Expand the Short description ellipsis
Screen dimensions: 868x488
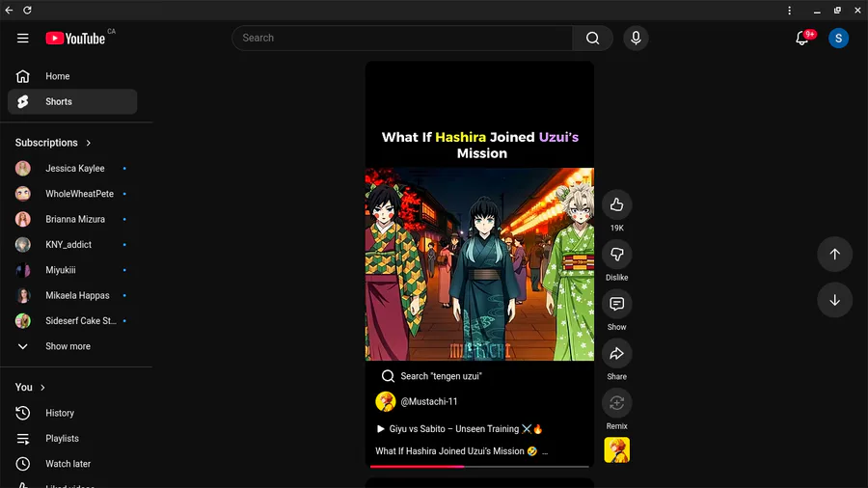pyautogui.click(x=545, y=451)
